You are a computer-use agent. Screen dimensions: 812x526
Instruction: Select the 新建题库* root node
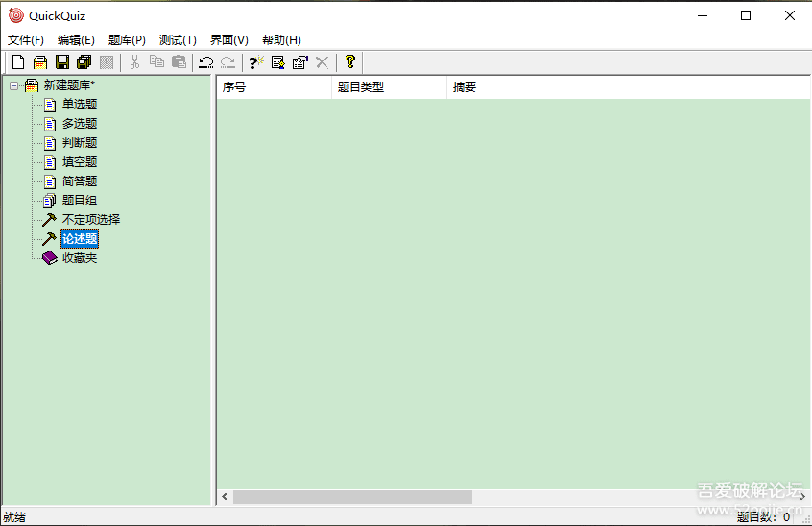(x=69, y=84)
